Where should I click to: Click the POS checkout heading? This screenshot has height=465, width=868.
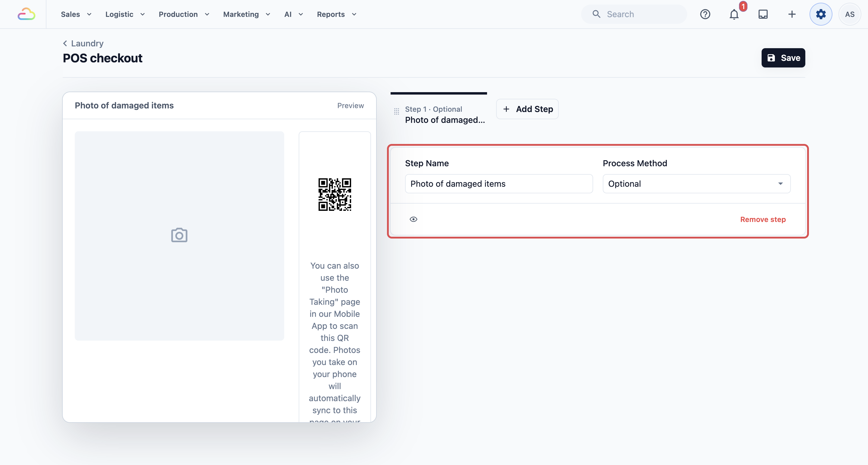click(102, 58)
